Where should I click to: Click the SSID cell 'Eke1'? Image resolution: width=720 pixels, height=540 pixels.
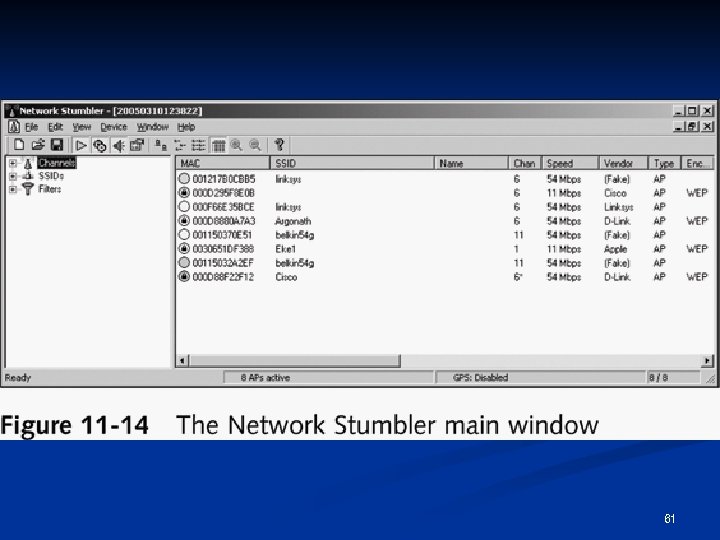coord(286,249)
